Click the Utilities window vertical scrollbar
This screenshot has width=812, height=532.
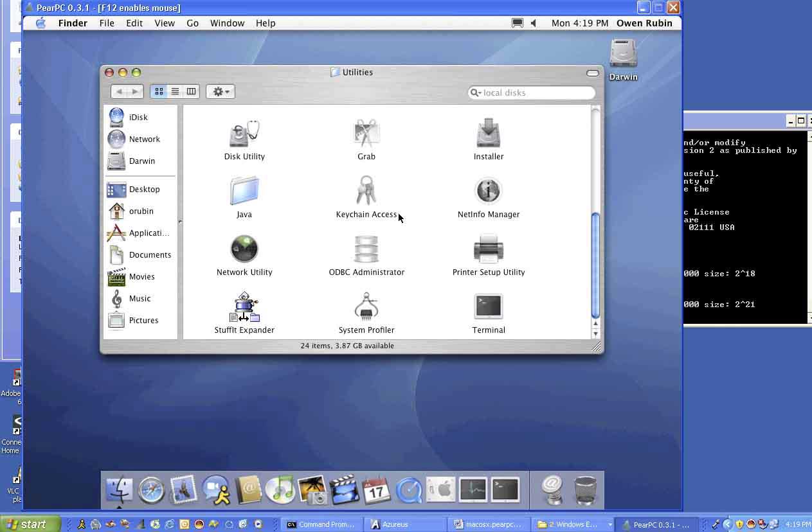coord(595,265)
